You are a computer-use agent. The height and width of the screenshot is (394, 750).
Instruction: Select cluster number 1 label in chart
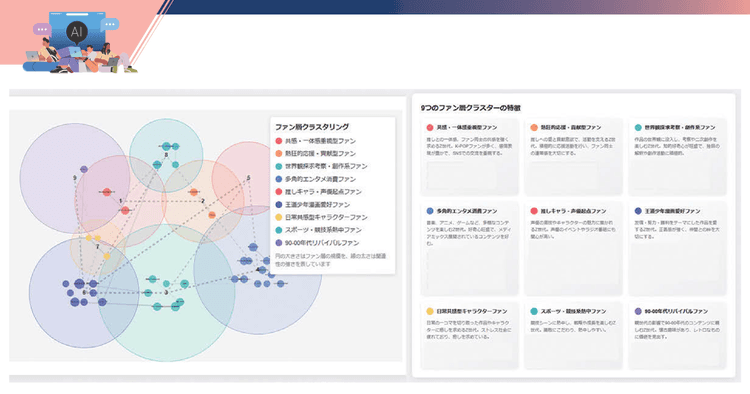coord(121,201)
